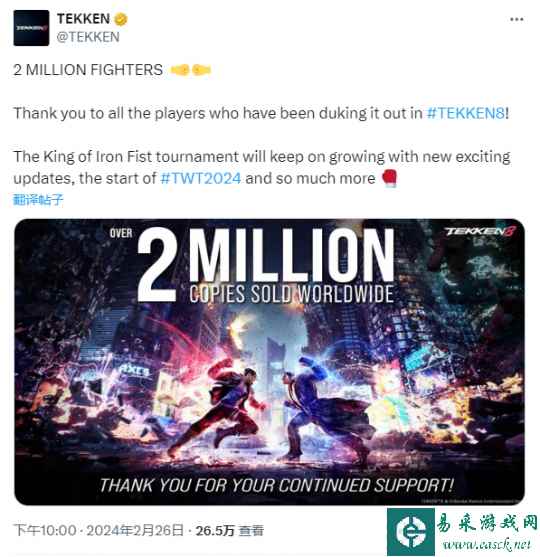This screenshot has height=557, width=540.
Task: Click the fist bump emoji
Action: [191, 70]
